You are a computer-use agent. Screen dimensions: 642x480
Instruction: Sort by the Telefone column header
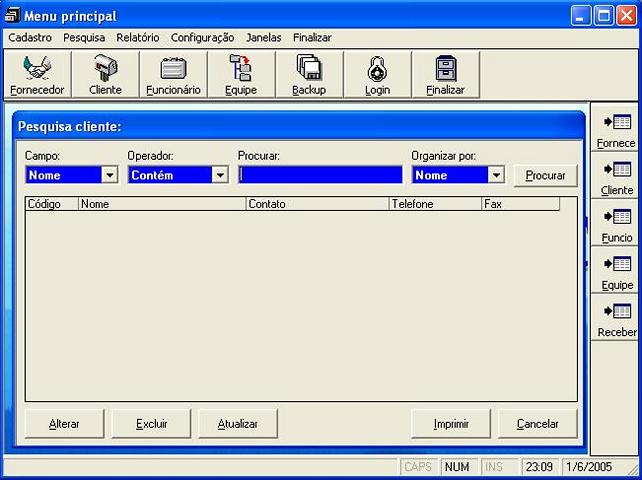[436, 204]
